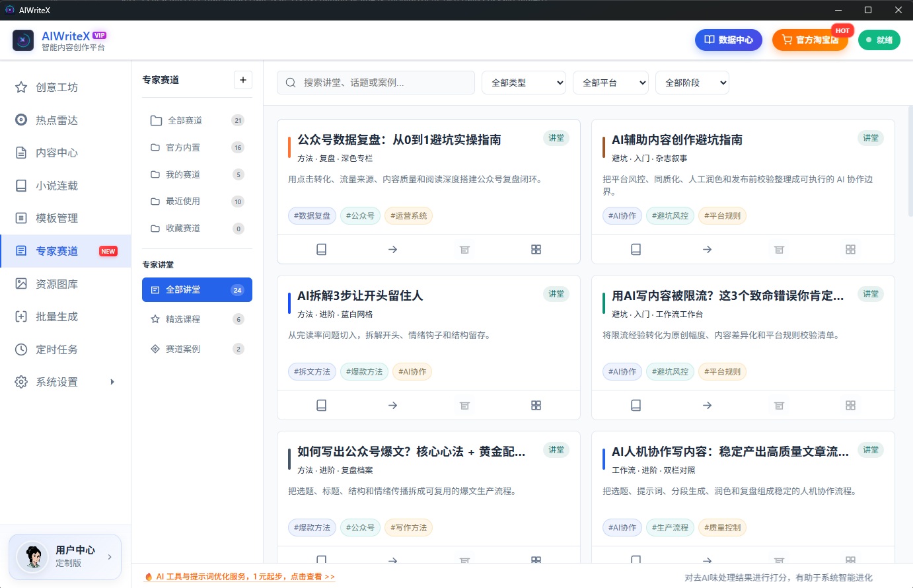Image resolution: width=913 pixels, height=588 pixels.
Task: Open AI人机协作写内容 card title
Action: (x=730, y=451)
